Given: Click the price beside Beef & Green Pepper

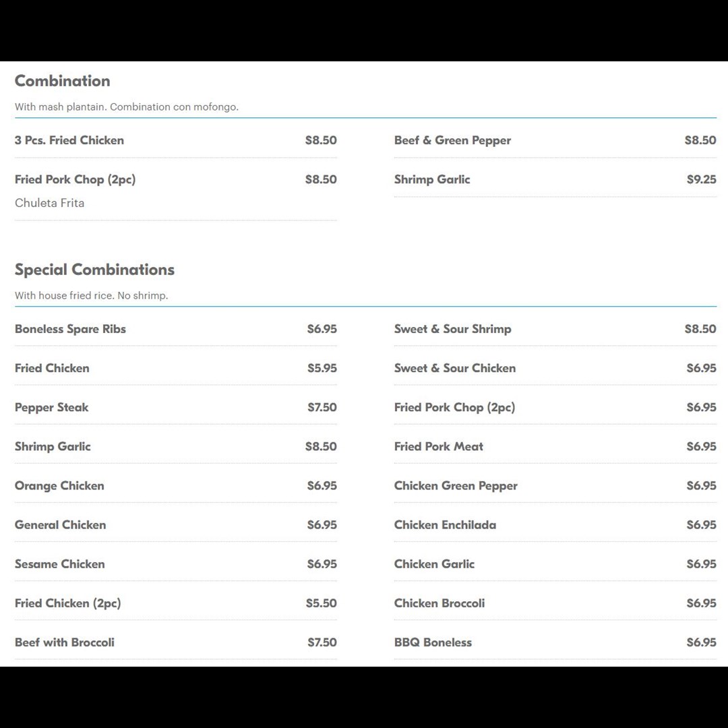Looking at the screenshot, I should [x=700, y=140].
